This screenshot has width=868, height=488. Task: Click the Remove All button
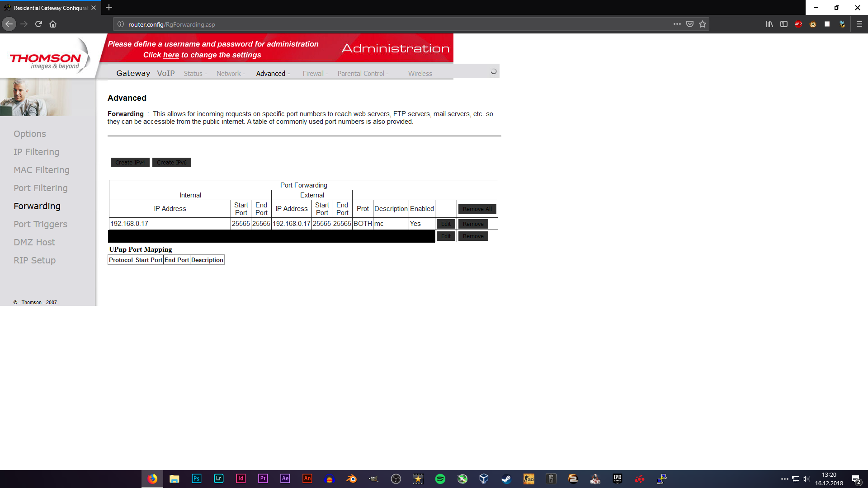pyautogui.click(x=477, y=209)
